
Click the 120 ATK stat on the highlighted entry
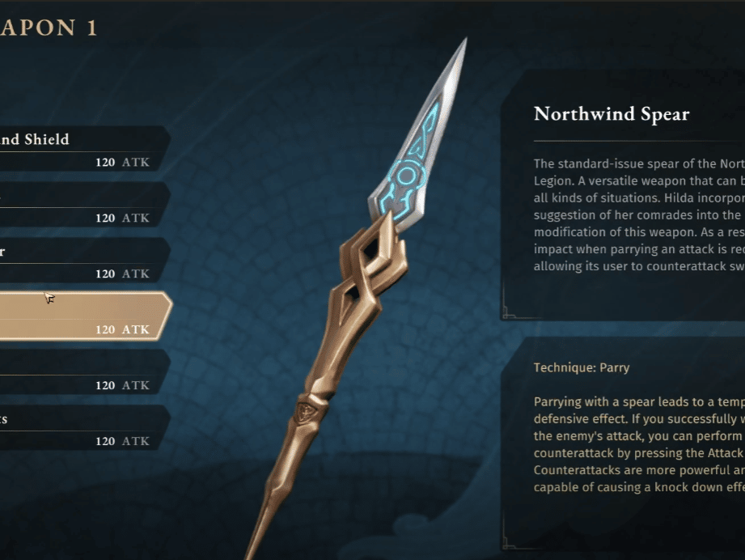123,330
